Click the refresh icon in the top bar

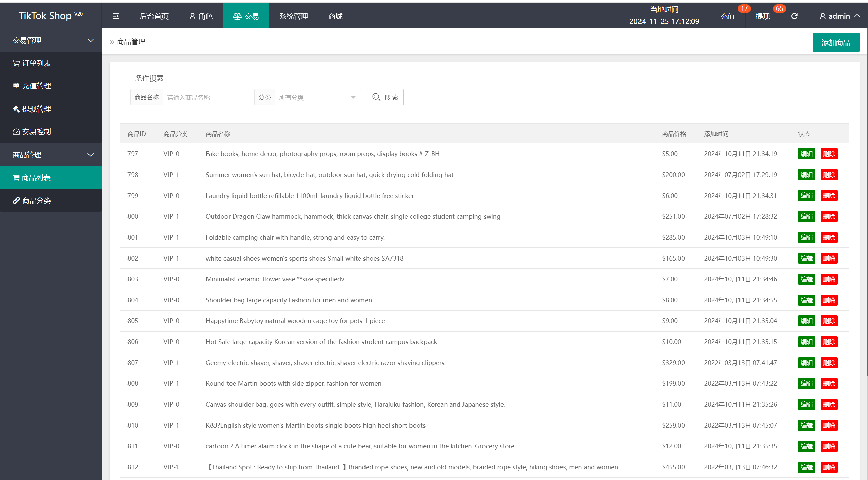pyautogui.click(x=795, y=16)
